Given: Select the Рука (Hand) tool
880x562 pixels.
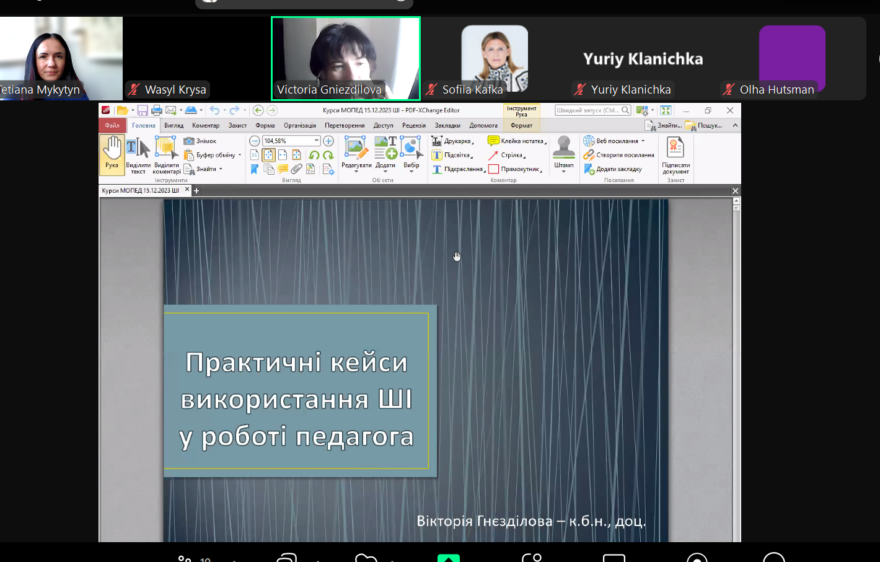Looking at the screenshot, I should pos(112,153).
